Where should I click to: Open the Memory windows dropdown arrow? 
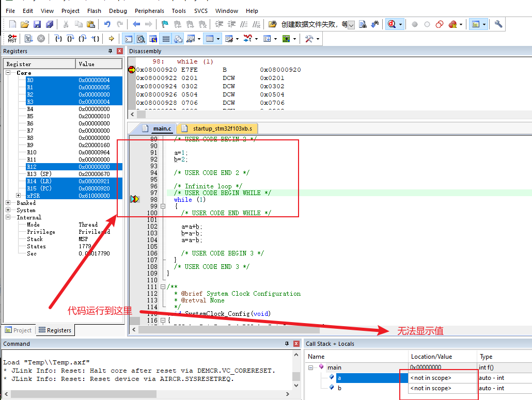click(x=218, y=39)
